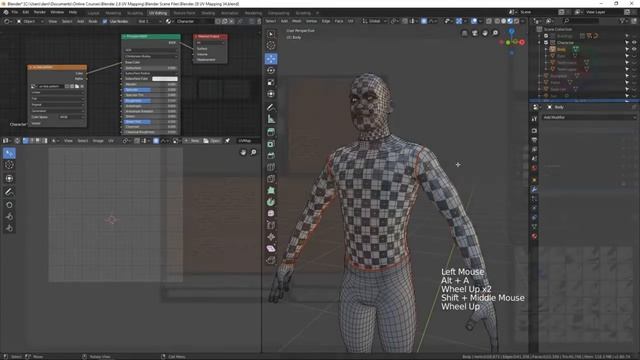Screen dimensions: 640x360
Task: Activate the Move tool in 3D viewport
Action: point(271,59)
